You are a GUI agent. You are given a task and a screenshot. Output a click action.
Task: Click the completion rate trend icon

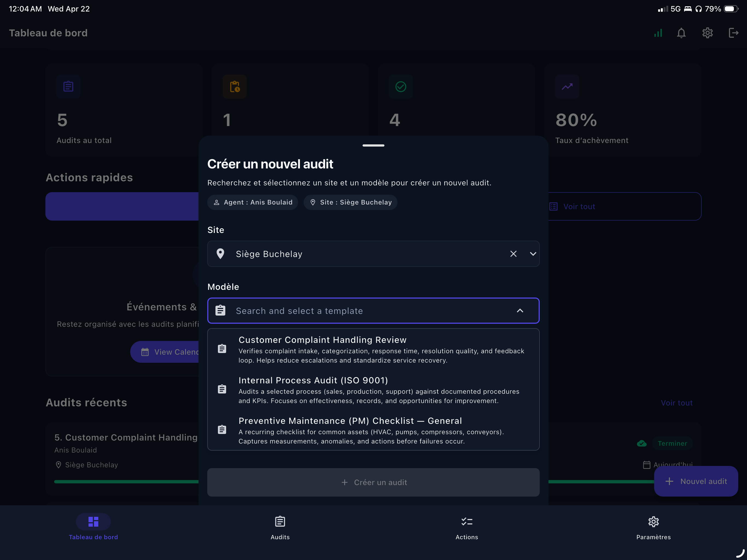coord(567,86)
